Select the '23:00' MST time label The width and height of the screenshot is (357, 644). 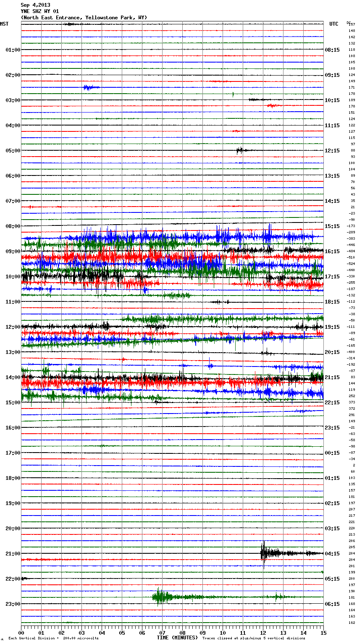13,604
